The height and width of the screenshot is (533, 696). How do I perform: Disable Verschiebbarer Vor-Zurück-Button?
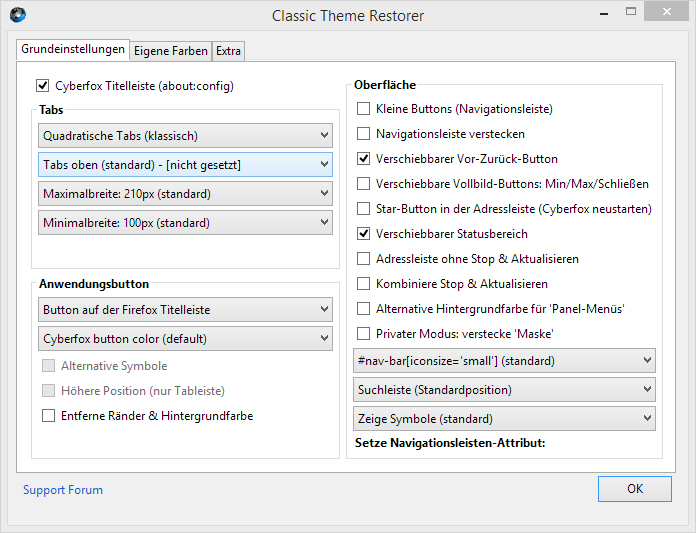[x=364, y=159]
